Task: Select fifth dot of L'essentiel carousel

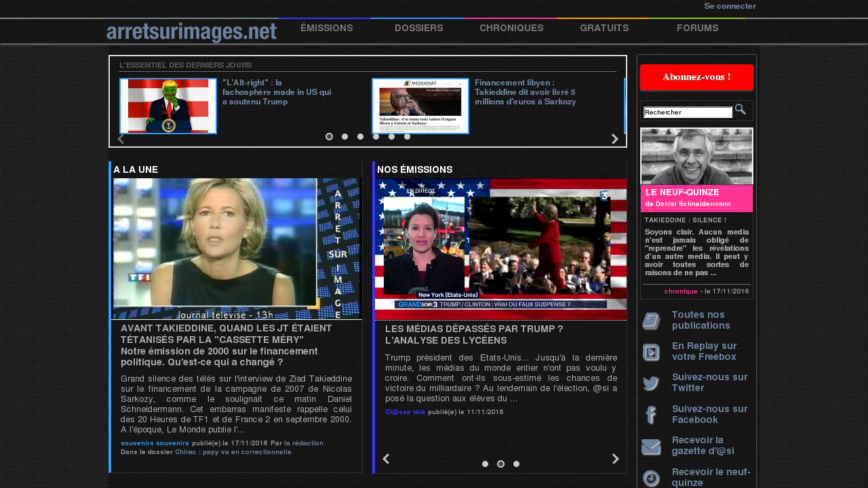Action: click(391, 136)
